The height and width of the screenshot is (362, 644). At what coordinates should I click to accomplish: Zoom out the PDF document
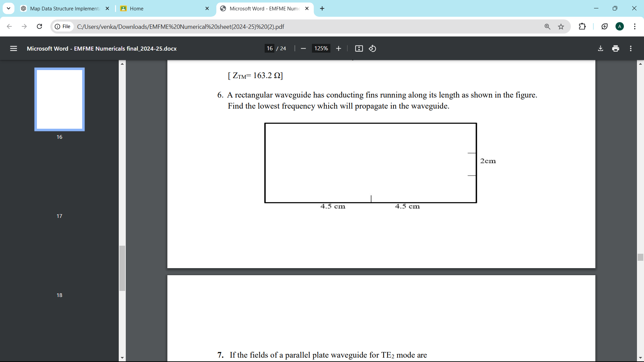click(303, 48)
